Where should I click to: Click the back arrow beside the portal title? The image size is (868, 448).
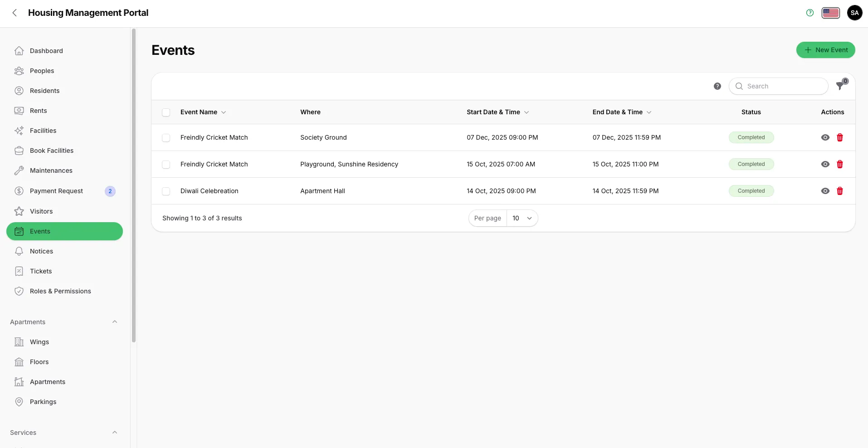click(15, 13)
